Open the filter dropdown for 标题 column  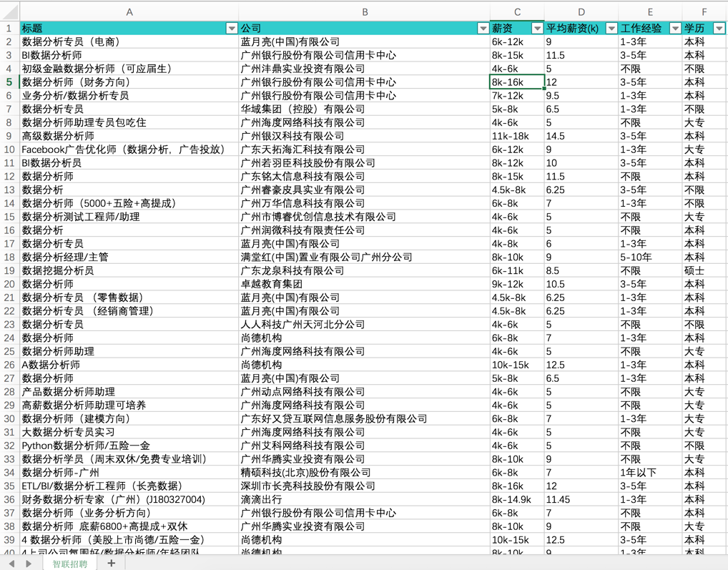click(232, 29)
